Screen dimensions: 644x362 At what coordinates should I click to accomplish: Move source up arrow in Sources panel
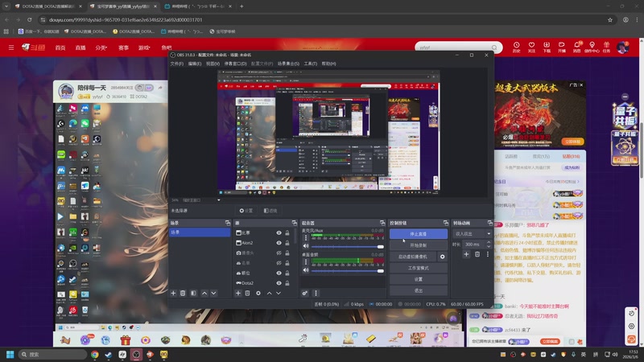tap(269, 293)
